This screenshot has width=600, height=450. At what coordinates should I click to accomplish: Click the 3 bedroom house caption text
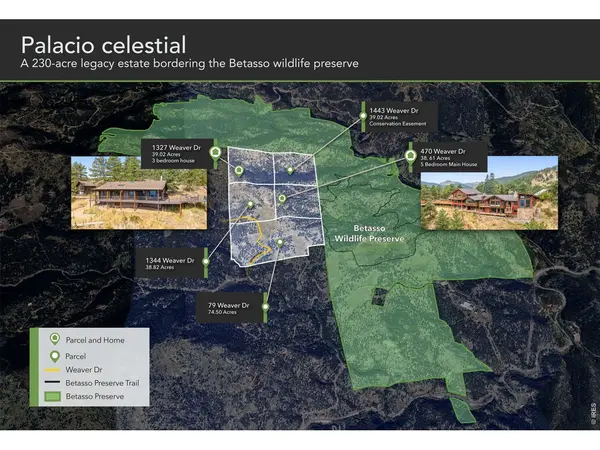[173, 161]
